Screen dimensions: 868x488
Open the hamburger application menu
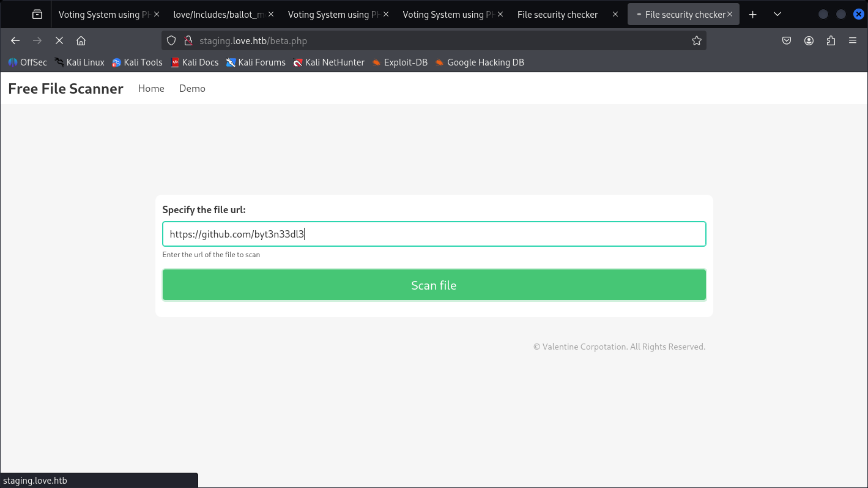tap(853, 40)
